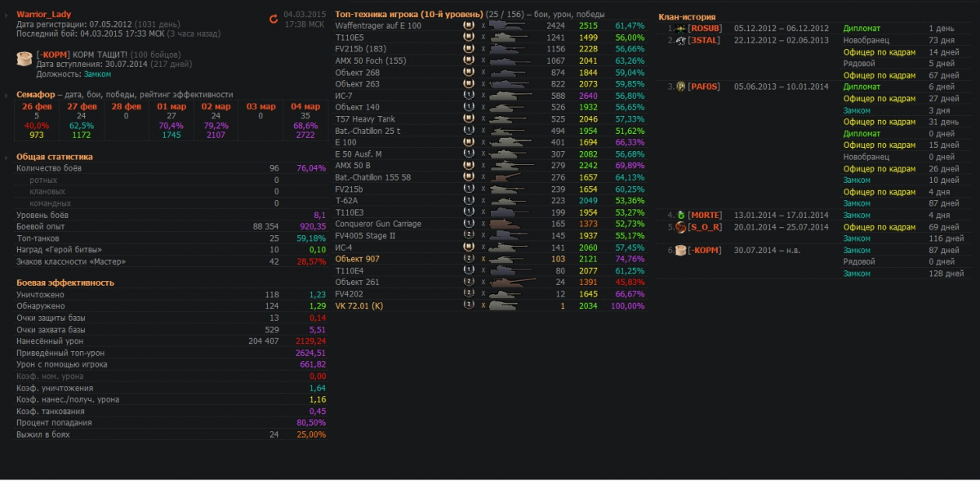Select the 26 фев column in Семафор
This screenshot has width=980, height=499.
tap(36, 120)
